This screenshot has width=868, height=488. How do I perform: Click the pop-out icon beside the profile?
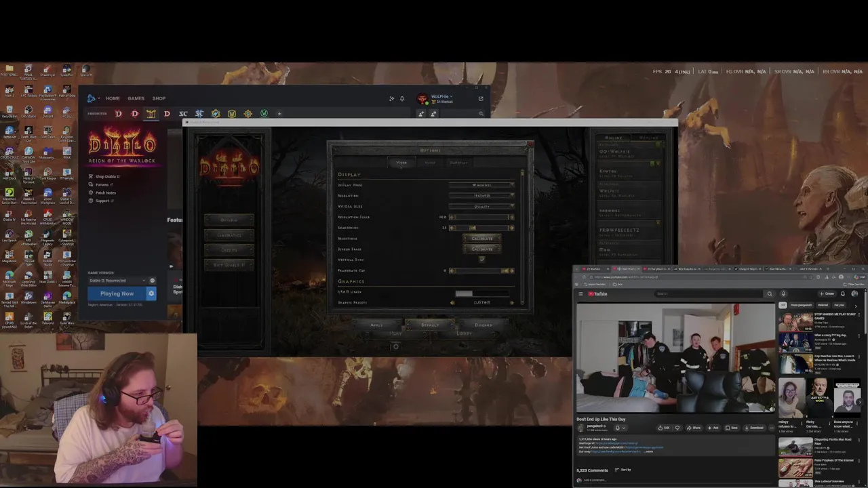(481, 98)
